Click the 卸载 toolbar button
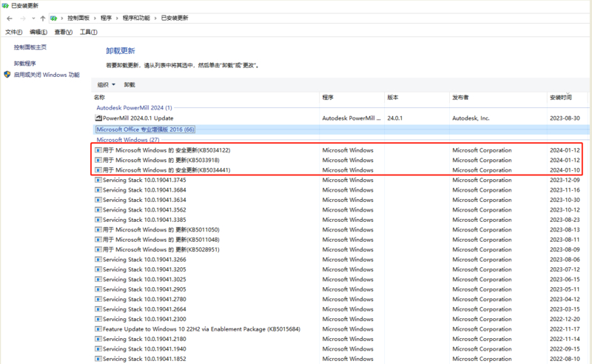This screenshot has width=592, height=364. tap(129, 84)
